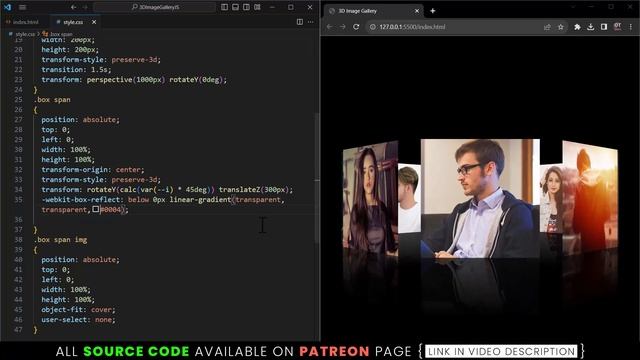The image size is (640, 360).
Task: Open the VS Code command center search box
Action: 155,7
